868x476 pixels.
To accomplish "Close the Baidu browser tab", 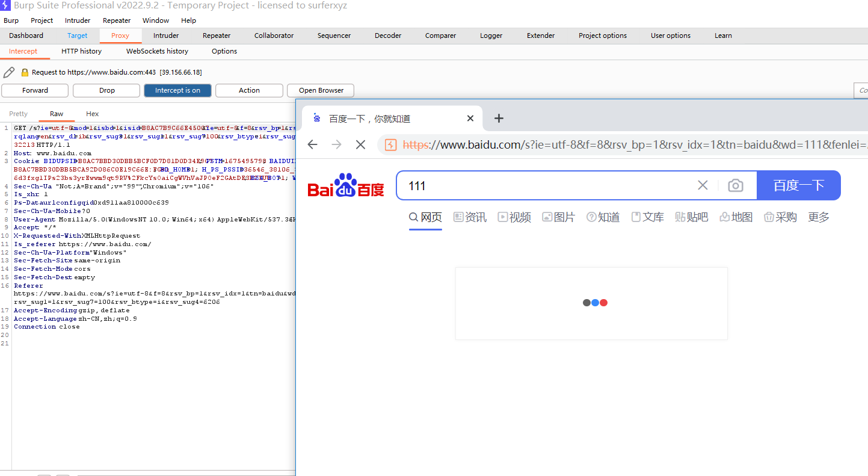I will click(x=470, y=119).
